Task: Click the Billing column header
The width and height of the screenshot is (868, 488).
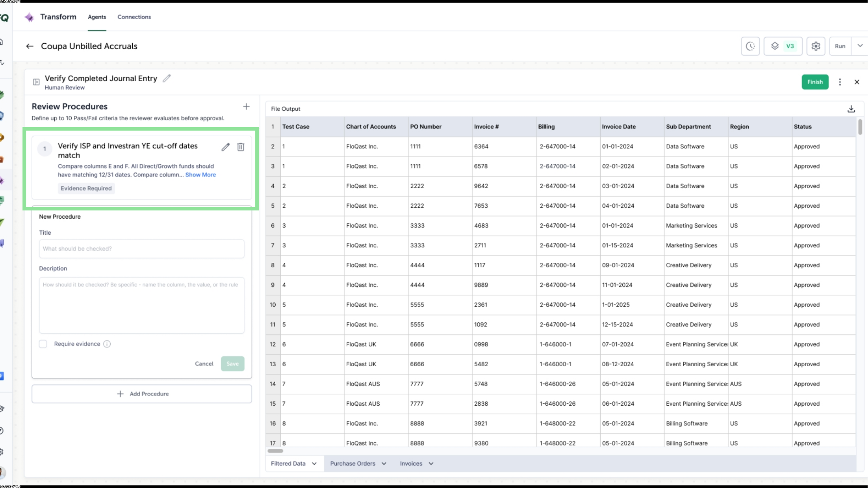Action: [x=568, y=127]
